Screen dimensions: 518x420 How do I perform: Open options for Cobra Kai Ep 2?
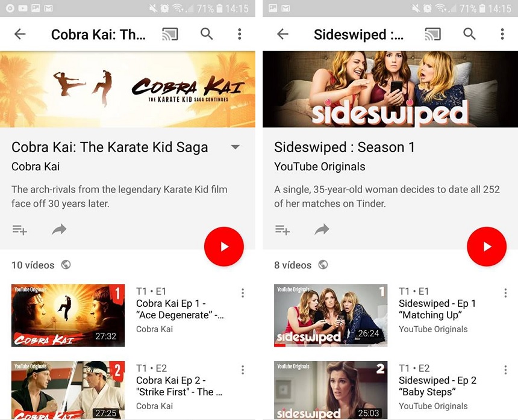coord(243,370)
